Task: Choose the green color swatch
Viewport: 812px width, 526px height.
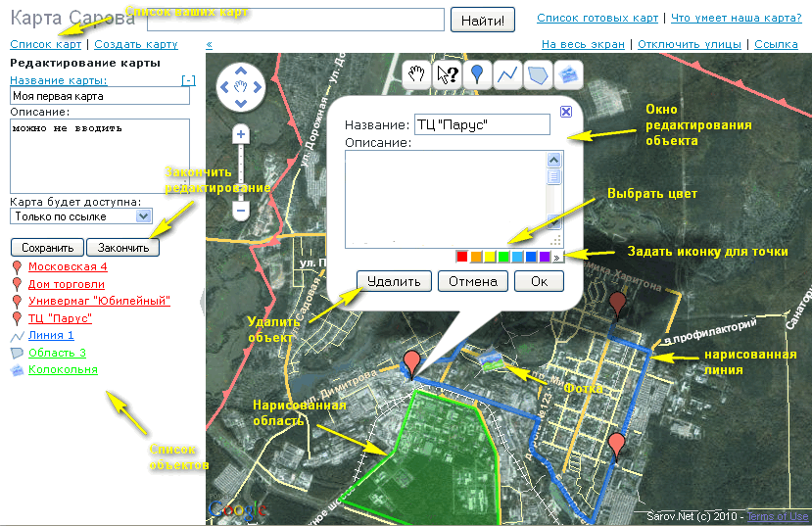Action: click(503, 257)
